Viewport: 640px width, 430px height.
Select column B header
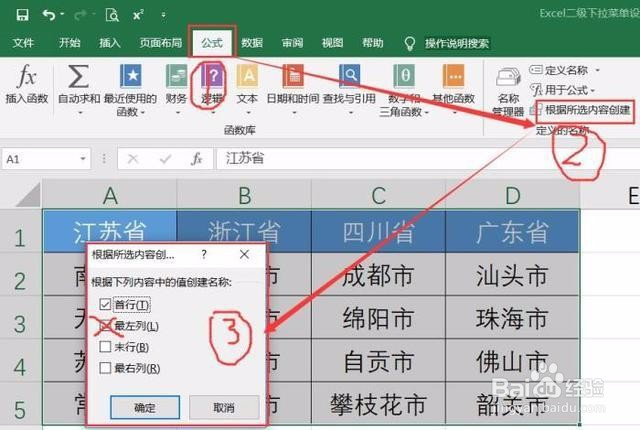click(x=244, y=195)
